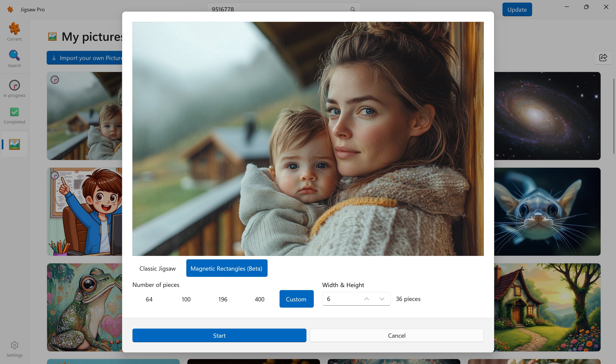Decrease width and height with down chevron
Screen dimensions: 616x364
point(382,299)
